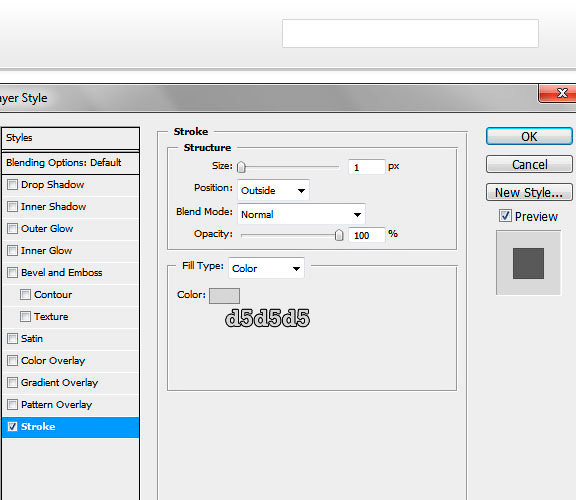Enable the Inner Shadow checkbox

(x=12, y=206)
